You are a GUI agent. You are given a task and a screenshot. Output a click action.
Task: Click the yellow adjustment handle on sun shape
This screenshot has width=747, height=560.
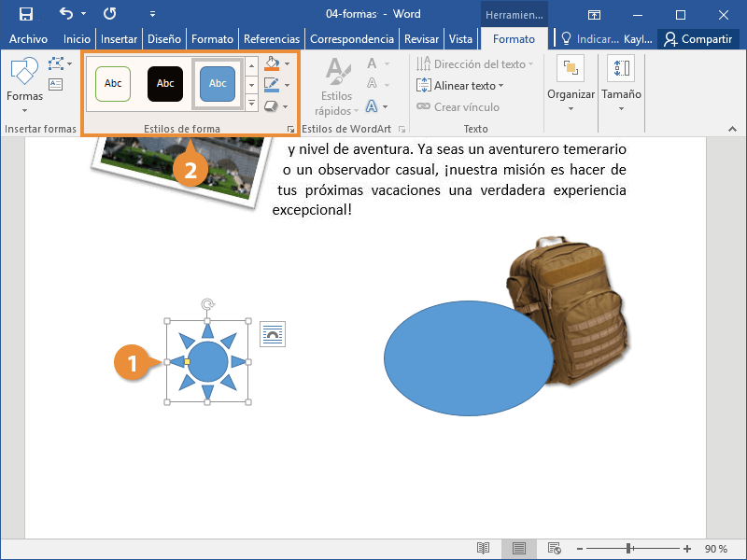[188, 362]
